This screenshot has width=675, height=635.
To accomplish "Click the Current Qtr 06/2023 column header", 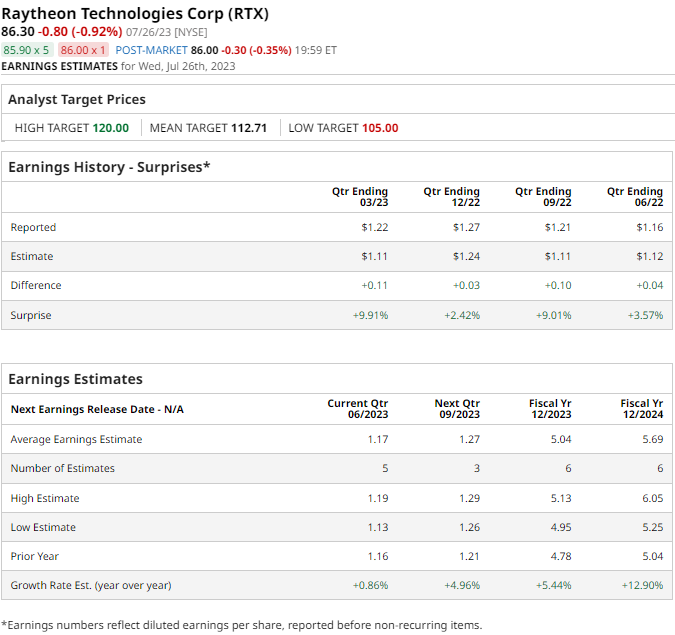I will [x=357, y=408].
